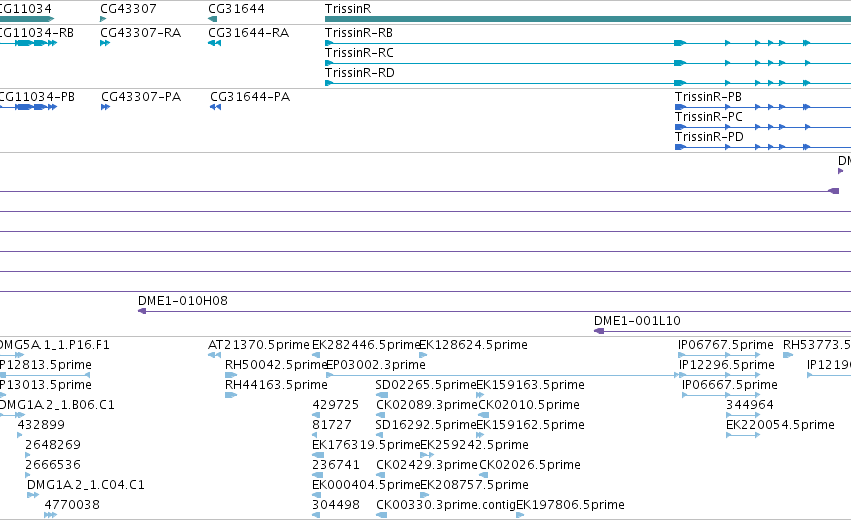Viewport: 851px width, 520px height.
Task: Click the TrissinR-RC transcript label
Action: [359, 53]
